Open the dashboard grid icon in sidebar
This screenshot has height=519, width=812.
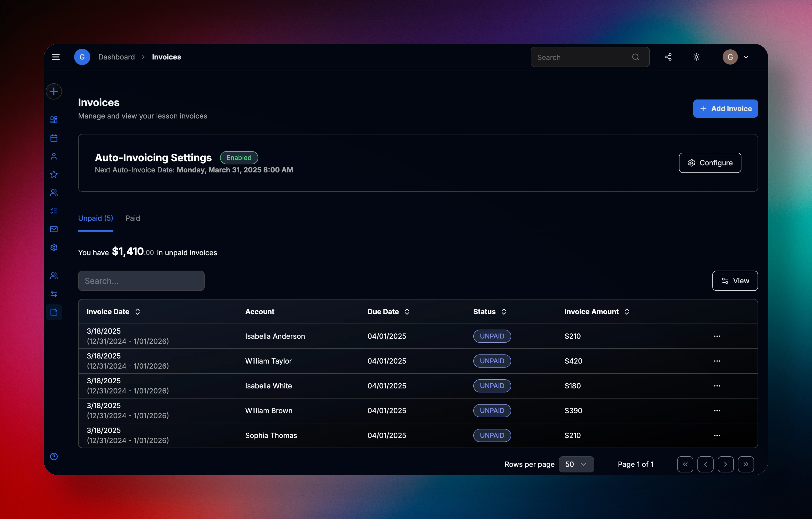coord(54,120)
